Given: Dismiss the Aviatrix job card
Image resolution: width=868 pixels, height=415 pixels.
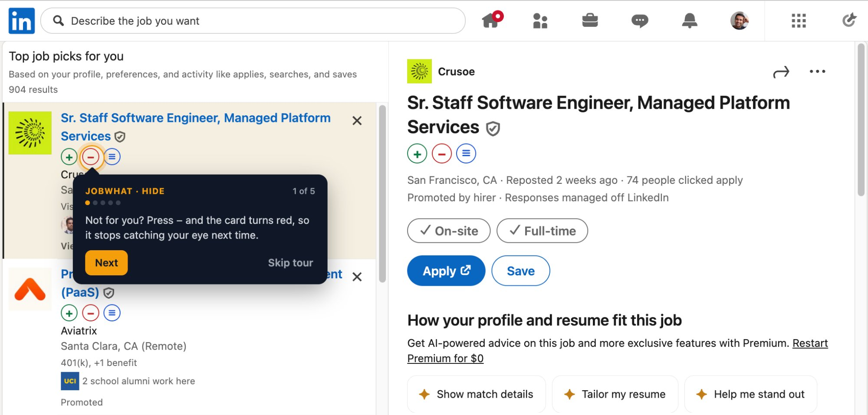Looking at the screenshot, I should 357,277.
